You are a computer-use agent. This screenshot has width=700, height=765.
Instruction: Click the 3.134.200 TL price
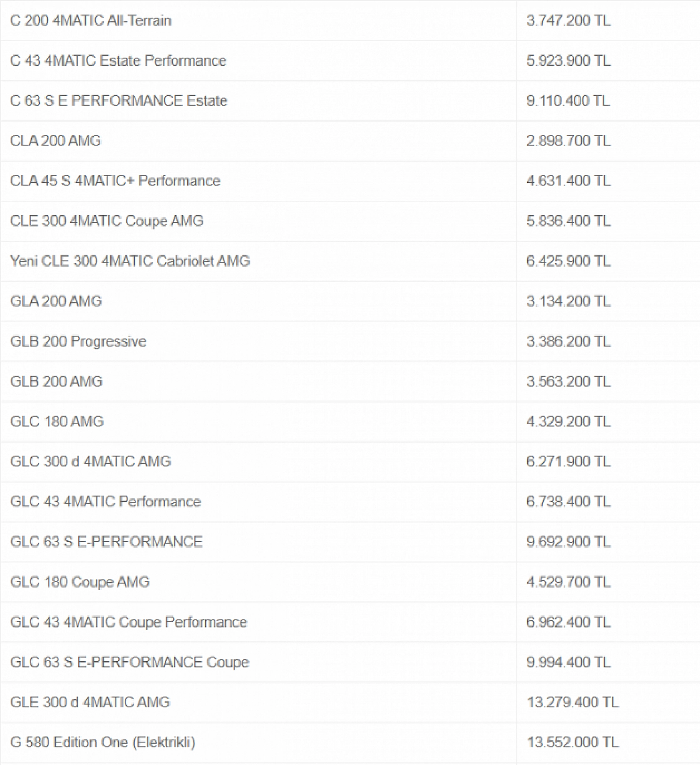click(568, 301)
